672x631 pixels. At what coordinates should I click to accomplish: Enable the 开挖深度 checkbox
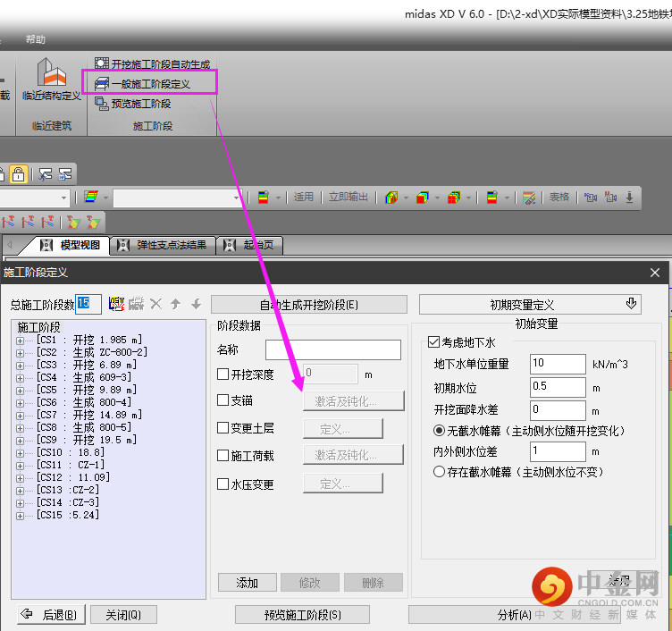pos(223,374)
